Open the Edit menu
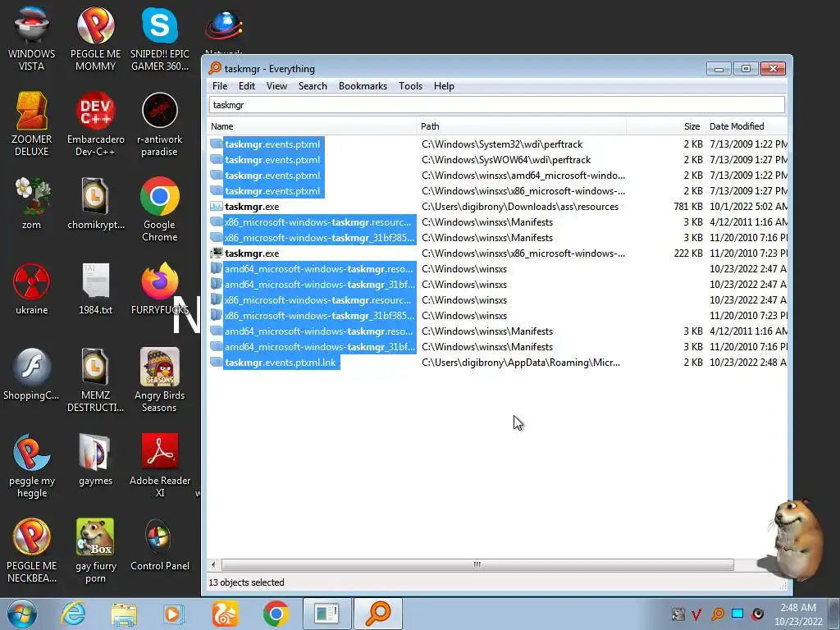840x630 pixels. pyautogui.click(x=247, y=86)
